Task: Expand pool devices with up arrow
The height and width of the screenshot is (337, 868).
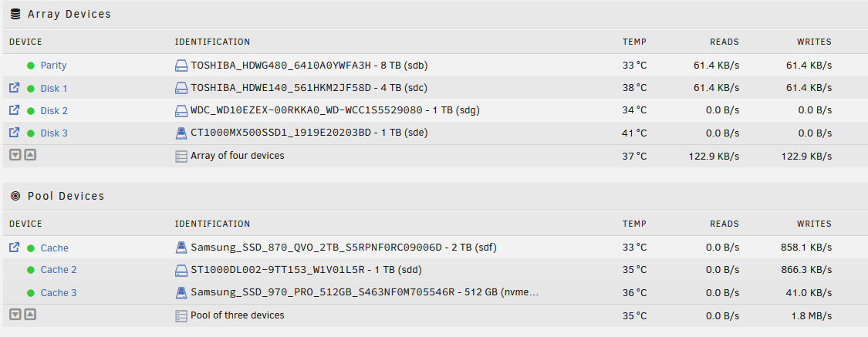Action: point(29,315)
